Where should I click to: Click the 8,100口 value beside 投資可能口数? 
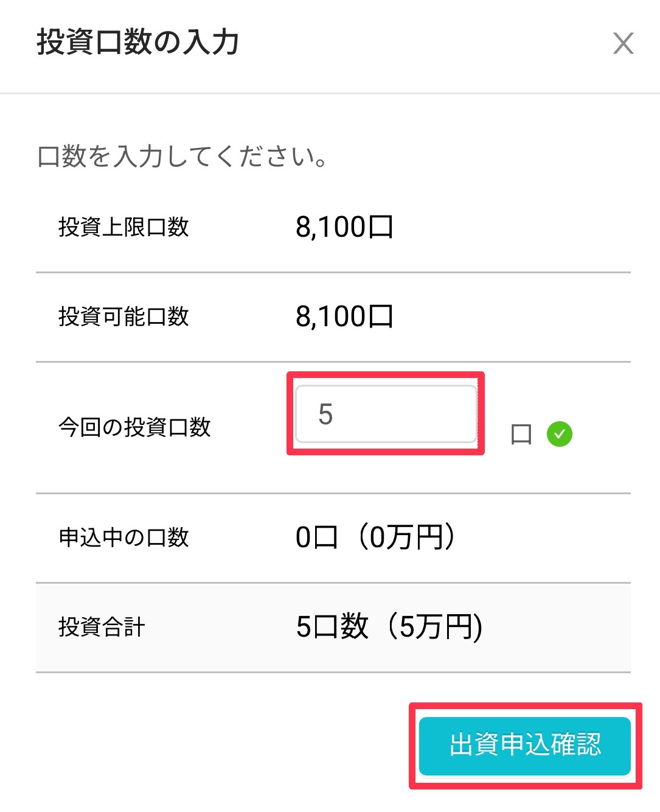344,317
